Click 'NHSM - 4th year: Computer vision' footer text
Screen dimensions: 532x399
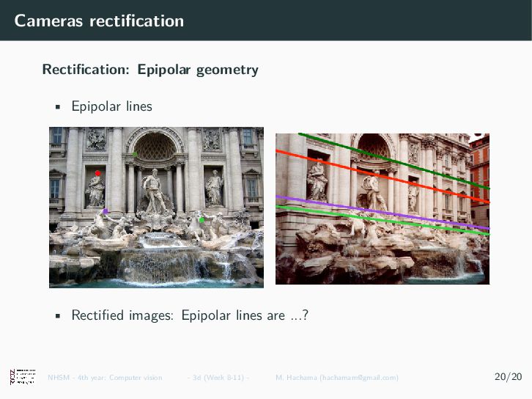(x=105, y=378)
